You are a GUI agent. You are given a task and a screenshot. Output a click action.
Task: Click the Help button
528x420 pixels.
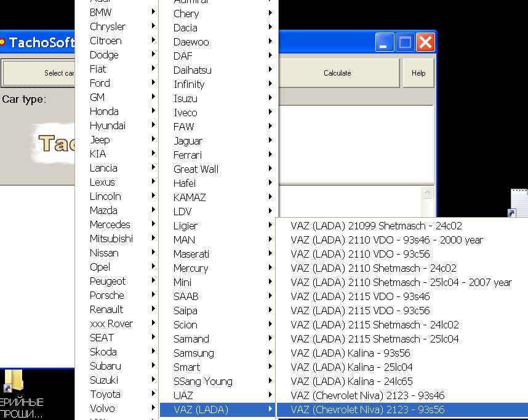pos(418,73)
